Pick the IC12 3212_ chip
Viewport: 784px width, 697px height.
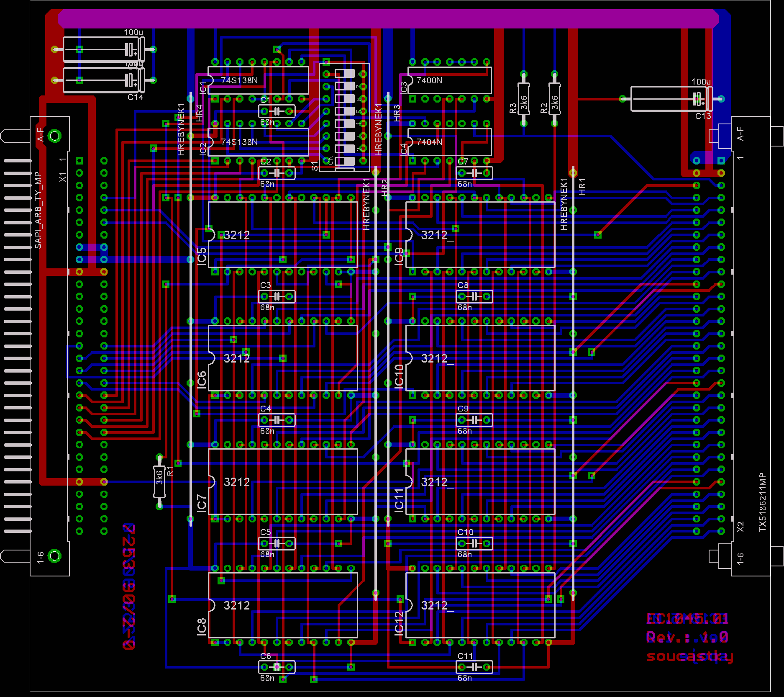point(480,605)
